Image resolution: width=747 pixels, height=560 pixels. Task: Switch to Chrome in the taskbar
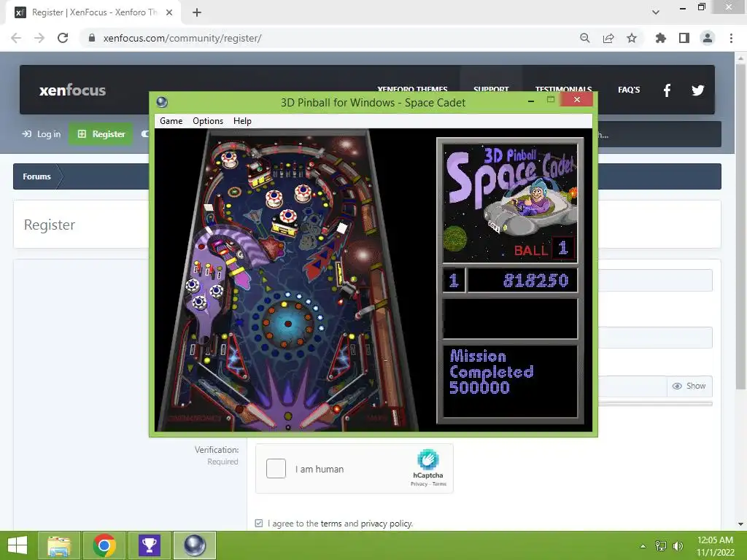[x=104, y=545]
